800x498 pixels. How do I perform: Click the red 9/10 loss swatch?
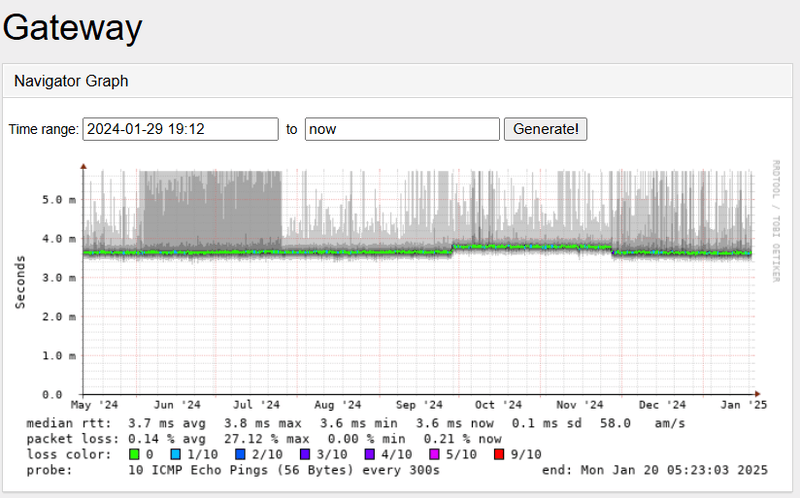498,454
